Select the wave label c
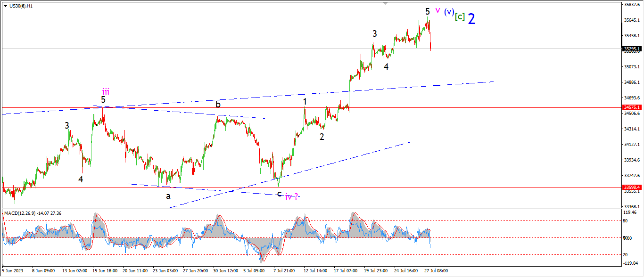644x277 pixels. [279, 194]
